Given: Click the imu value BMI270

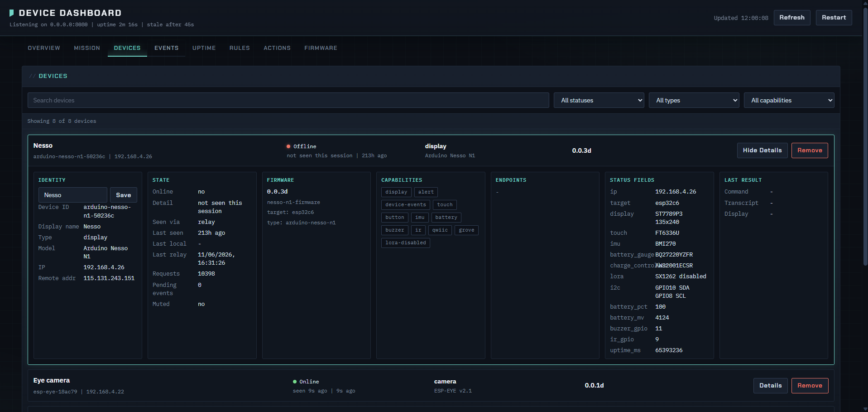Looking at the screenshot, I should click(666, 244).
